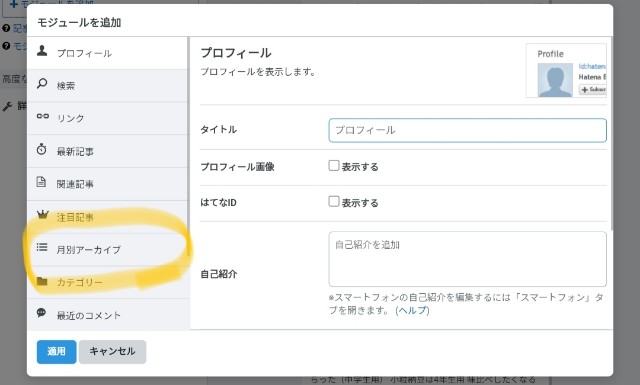Click the 注目記事 crown icon

click(42, 214)
